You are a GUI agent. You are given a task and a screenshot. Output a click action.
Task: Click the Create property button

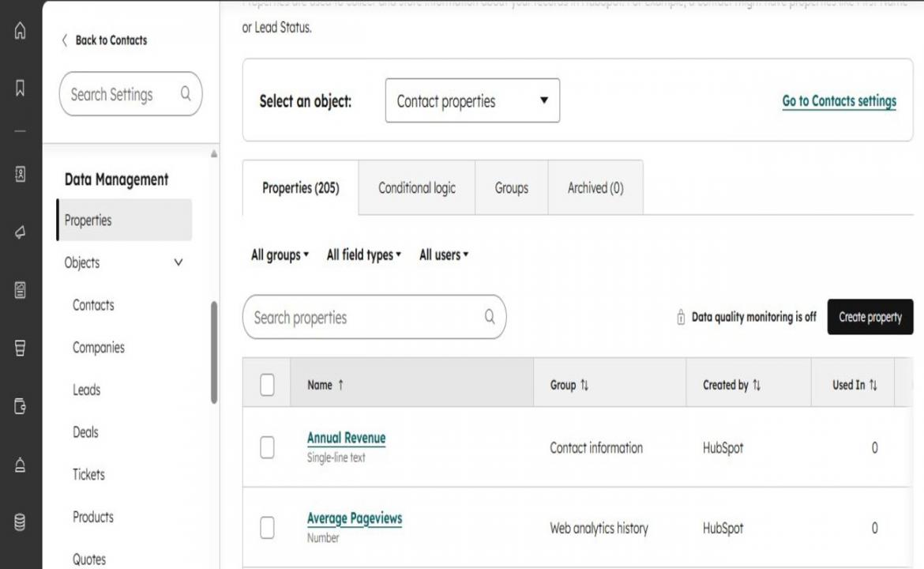click(870, 317)
